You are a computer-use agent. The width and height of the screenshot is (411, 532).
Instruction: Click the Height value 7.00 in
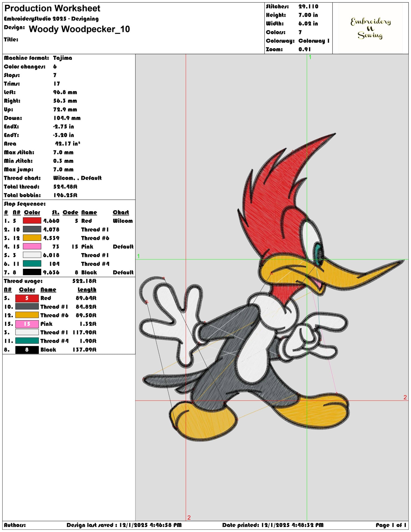(308, 15)
